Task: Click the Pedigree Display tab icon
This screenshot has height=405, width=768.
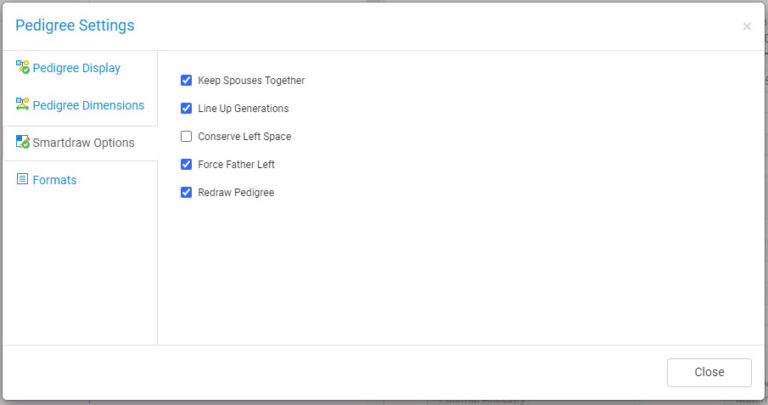Action: pyautogui.click(x=22, y=68)
